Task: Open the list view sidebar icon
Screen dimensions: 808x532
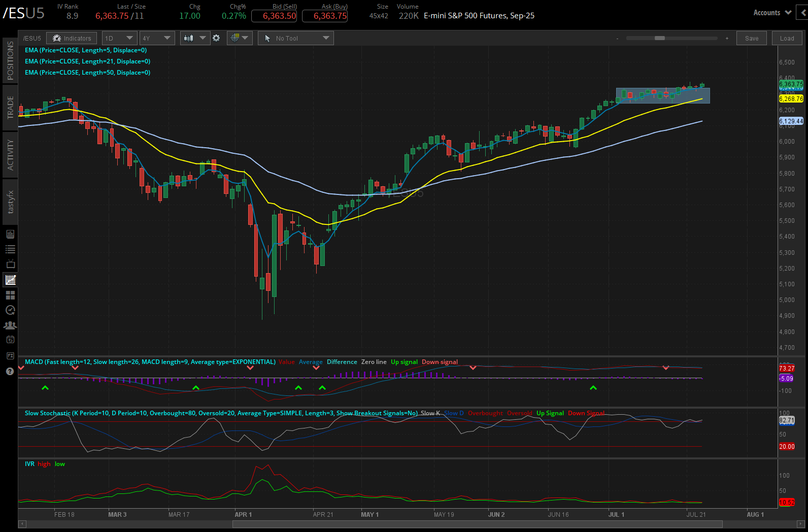Action: point(10,249)
